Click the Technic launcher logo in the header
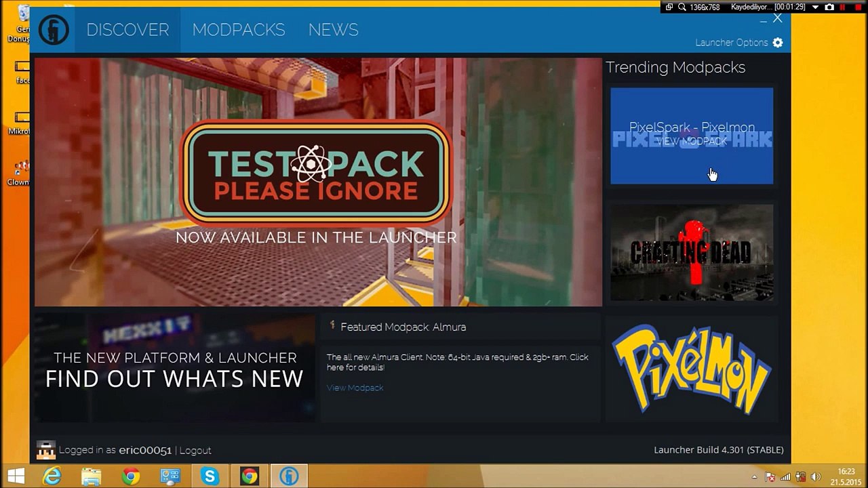The image size is (868, 488). click(54, 30)
